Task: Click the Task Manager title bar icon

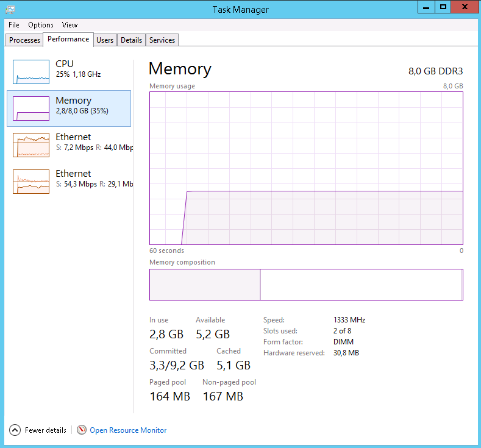Action: point(10,9)
